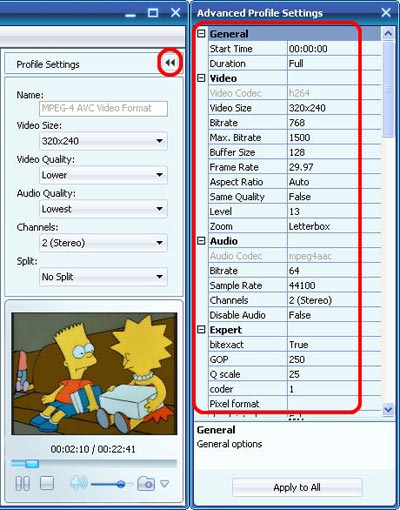Adjust the preview volume slider
The image size is (400, 510).
121,484
